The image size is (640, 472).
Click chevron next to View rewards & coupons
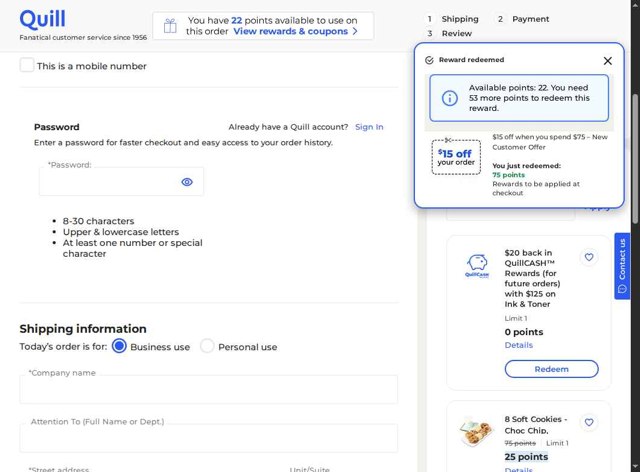point(355,31)
